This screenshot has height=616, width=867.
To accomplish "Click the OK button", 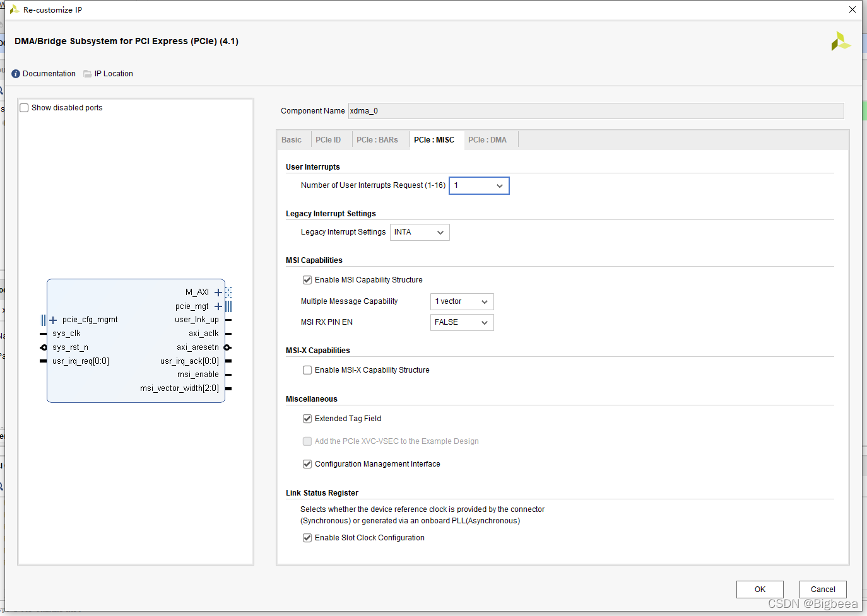I will (760, 590).
